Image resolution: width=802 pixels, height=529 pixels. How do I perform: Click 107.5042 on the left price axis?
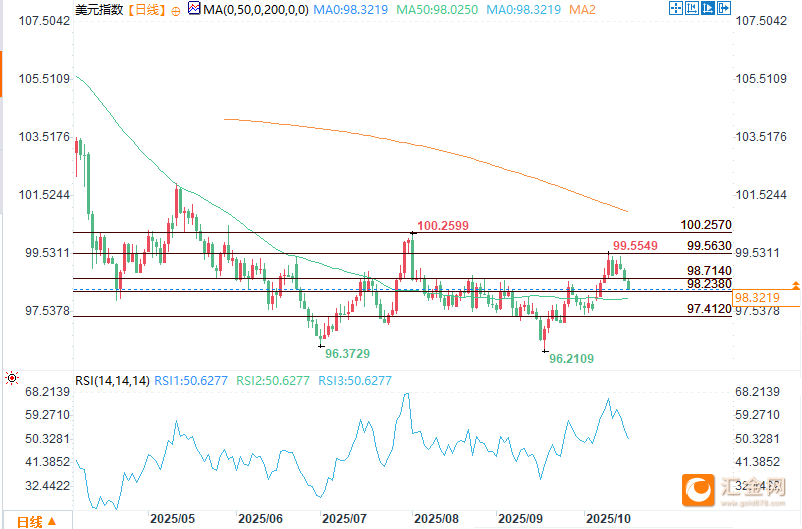coord(44,21)
